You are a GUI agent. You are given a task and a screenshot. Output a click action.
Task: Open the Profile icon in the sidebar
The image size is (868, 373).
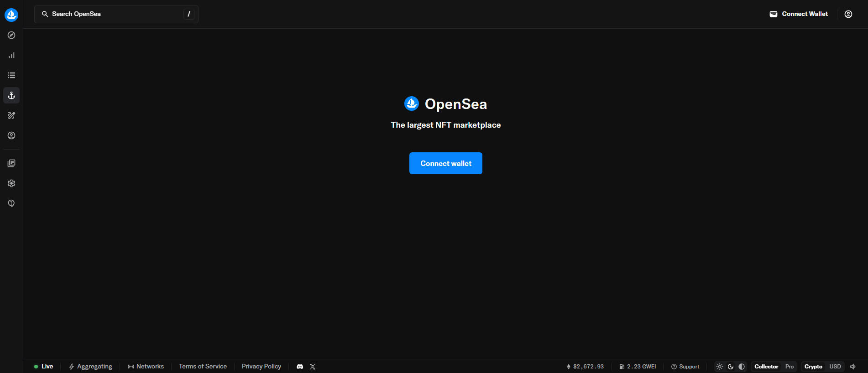[x=11, y=135]
